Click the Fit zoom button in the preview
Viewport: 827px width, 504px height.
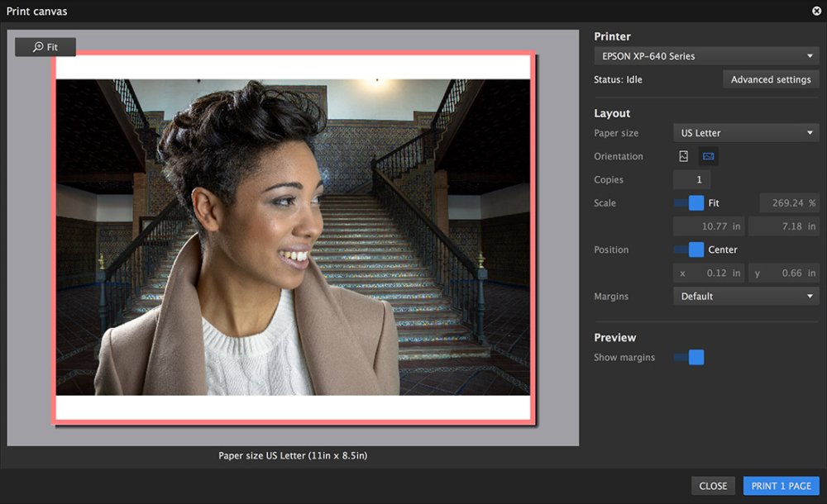(x=45, y=47)
